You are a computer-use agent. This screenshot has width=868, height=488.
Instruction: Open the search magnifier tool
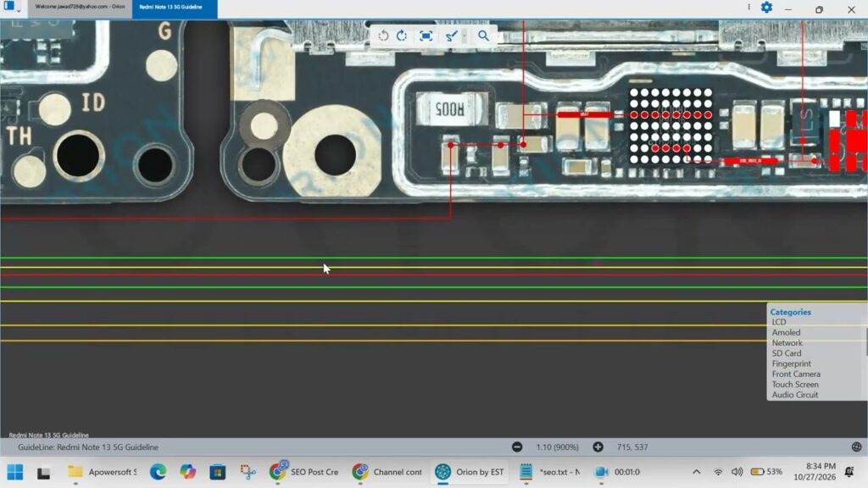483,36
